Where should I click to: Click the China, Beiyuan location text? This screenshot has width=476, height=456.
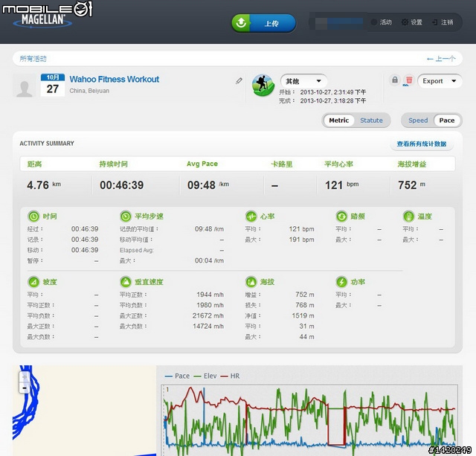[x=89, y=91]
